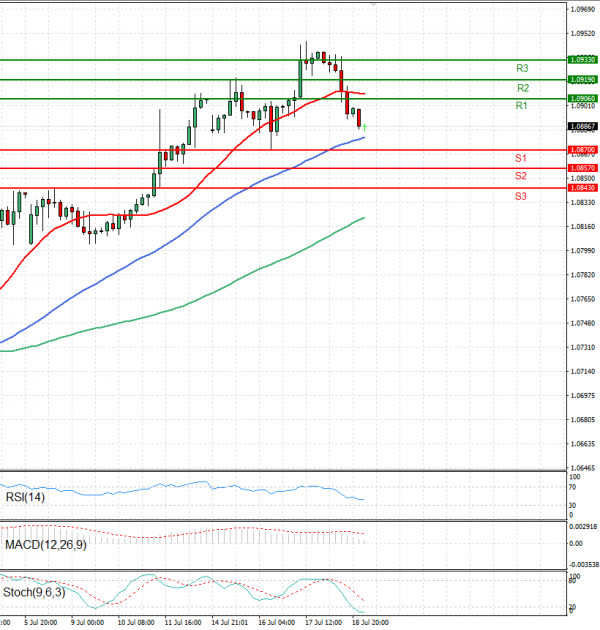Click the 14 Jul 21:01 time axis label

click(228, 623)
